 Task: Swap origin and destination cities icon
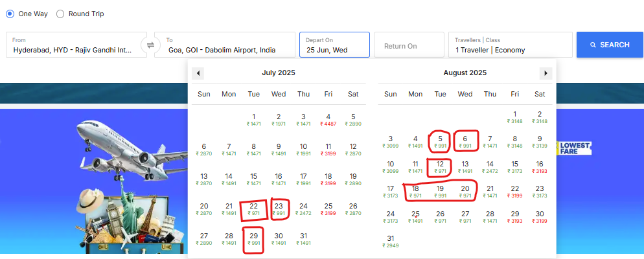151,45
